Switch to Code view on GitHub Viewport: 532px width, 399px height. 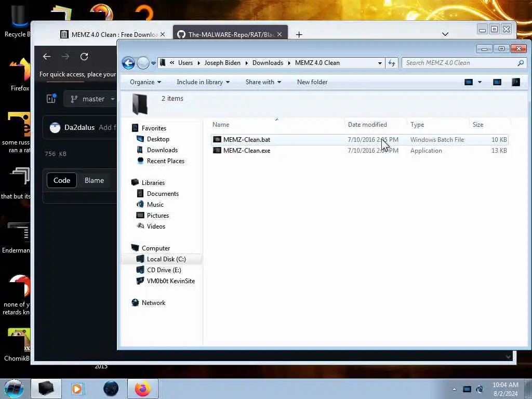(62, 180)
